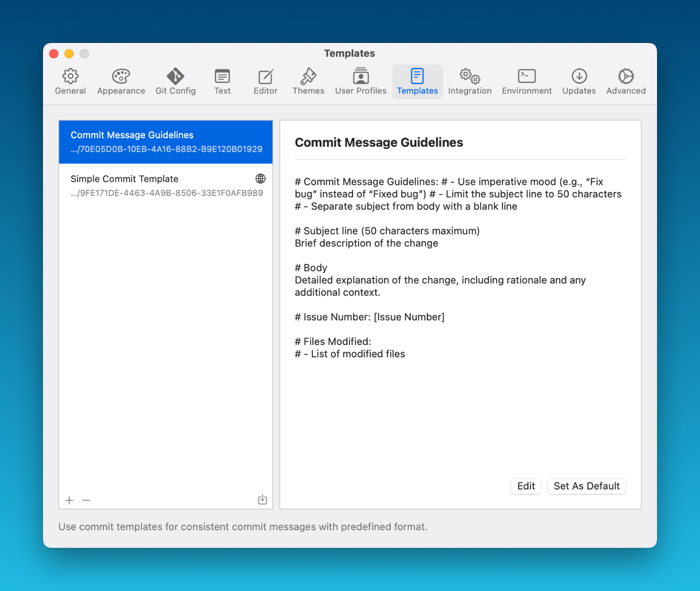Open the Text preferences pane
The height and width of the screenshot is (591, 700).
click(x=222, y=82)
